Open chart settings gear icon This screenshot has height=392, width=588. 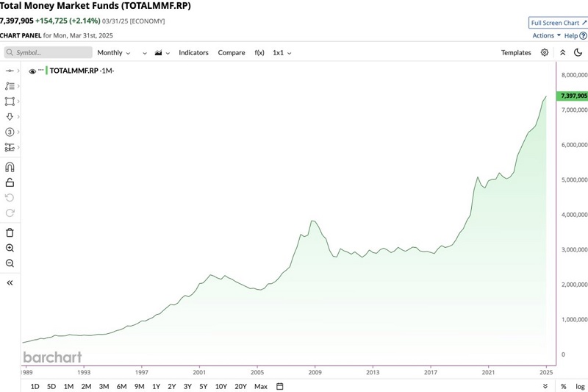pos(545,53)
